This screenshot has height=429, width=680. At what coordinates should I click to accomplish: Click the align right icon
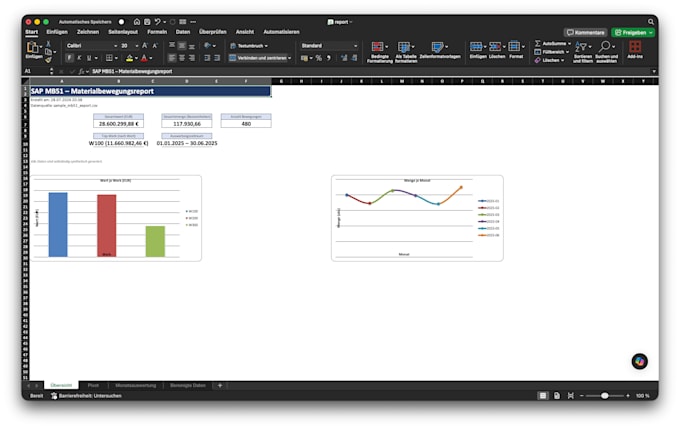[191, 58]
